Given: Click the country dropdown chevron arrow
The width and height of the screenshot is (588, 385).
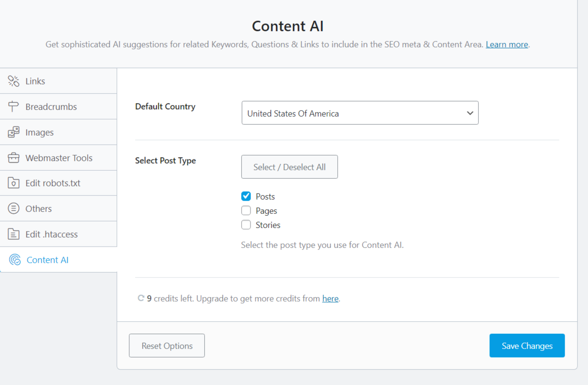Looking at the screenshot, I should [470, 113].
